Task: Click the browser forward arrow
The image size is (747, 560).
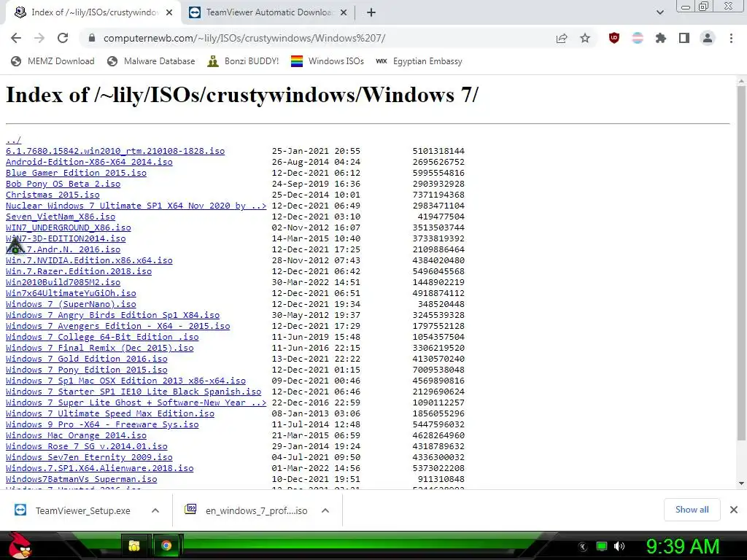Action: tap(39, 38)
